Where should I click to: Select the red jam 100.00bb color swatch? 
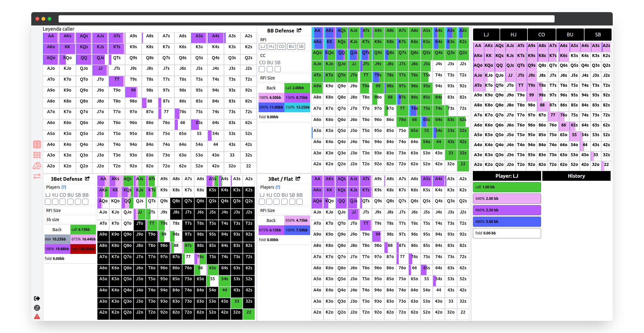pos(83,249)
